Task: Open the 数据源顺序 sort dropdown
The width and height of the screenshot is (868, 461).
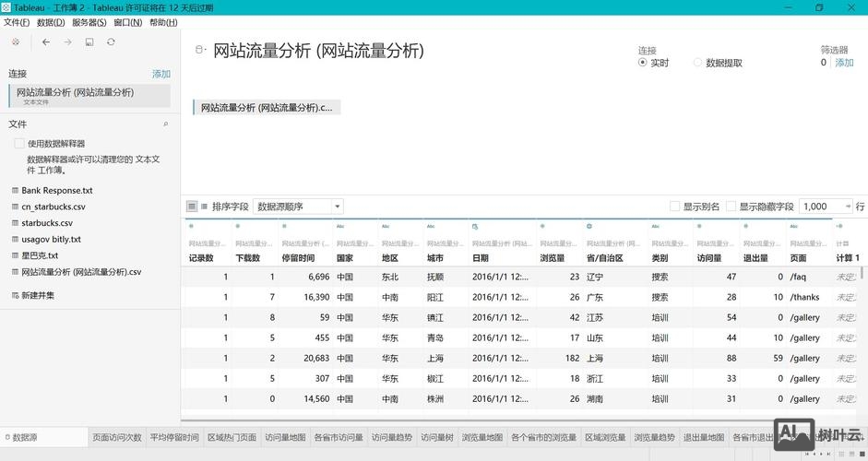Action: tap(298, 207)
